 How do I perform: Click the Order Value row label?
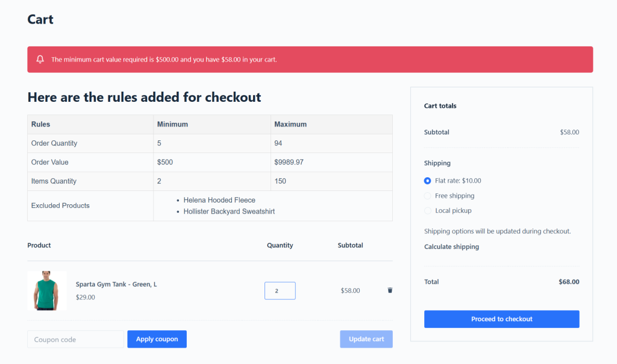[50, 162]
